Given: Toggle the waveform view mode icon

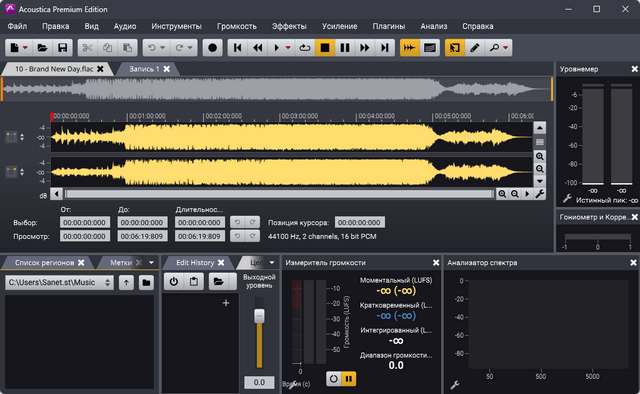Looking at the screenshot, I should click(409, 48).
